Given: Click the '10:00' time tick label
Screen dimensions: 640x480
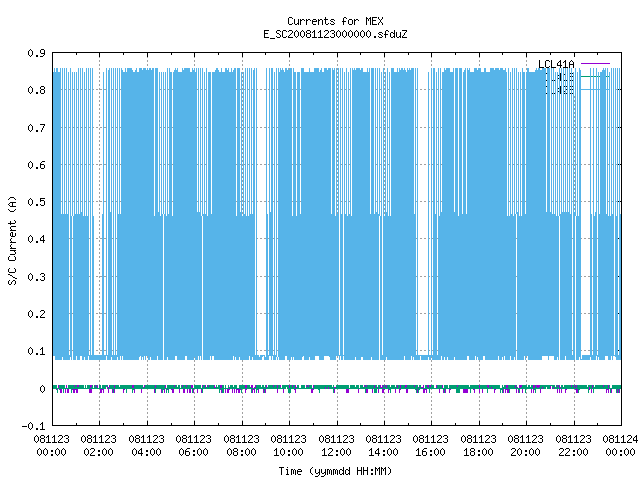Looking at the screenshot, I should tap(288, 452).
